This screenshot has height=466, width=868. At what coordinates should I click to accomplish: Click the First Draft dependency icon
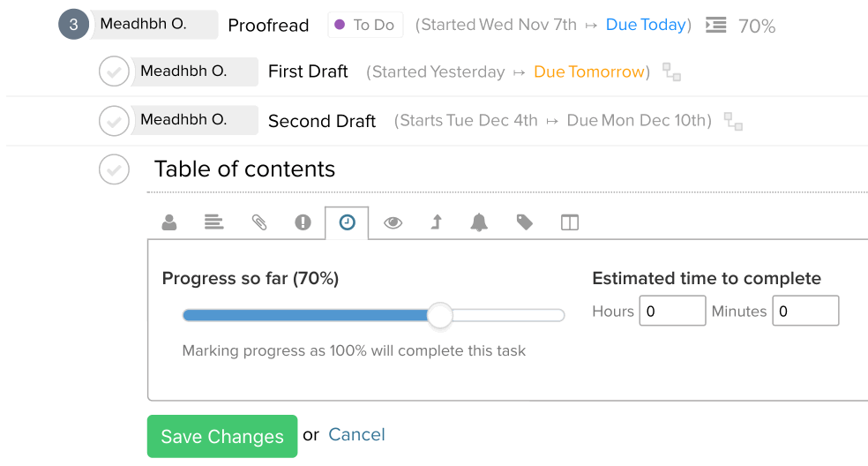[x=672, y=72]
